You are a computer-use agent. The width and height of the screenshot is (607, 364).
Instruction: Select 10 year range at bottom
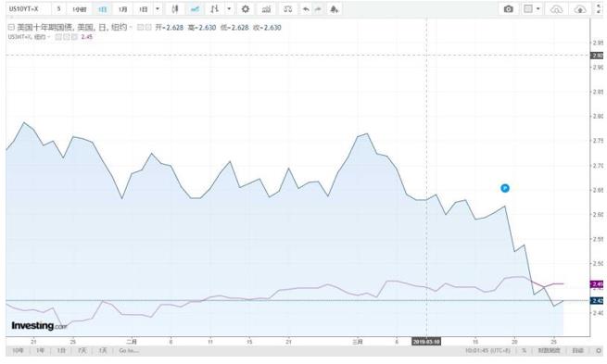(18, 350)
